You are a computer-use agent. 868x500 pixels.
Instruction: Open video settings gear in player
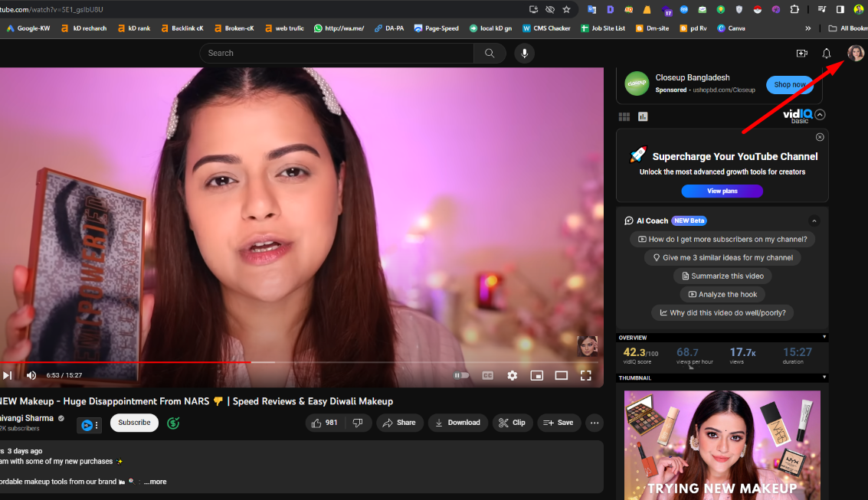pos(513,375)
